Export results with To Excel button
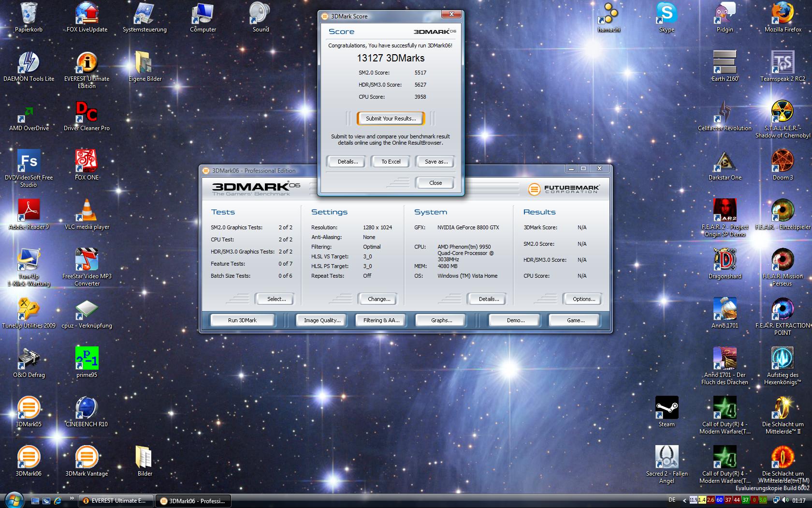This screenshot has width=812, height=508. 391,162
